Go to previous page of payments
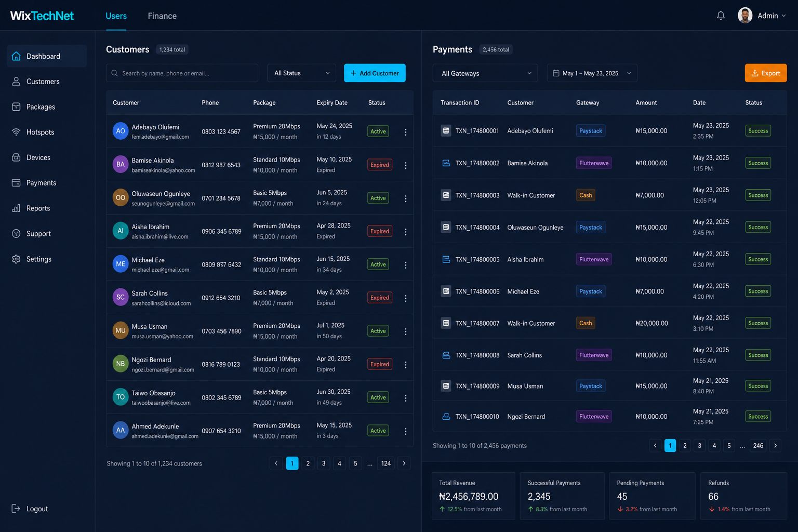The height and width of the screenshot is (532, 798). [655, 446]
